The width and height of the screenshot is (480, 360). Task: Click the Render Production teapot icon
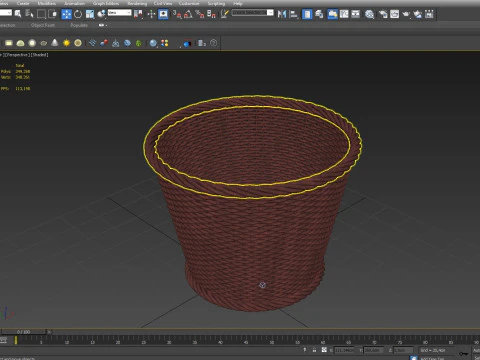pyautogui.click(x=406, y=14)
